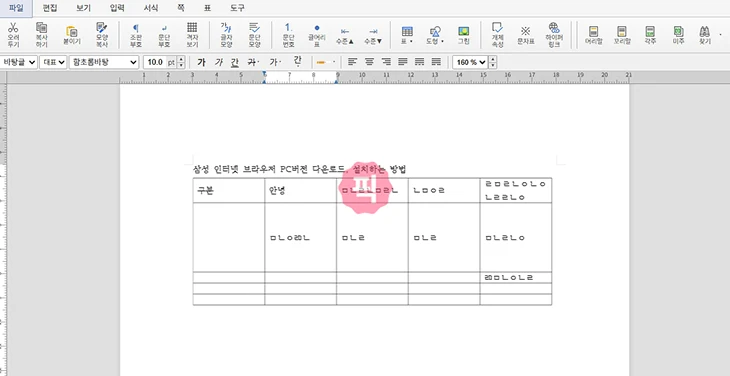Center align the paragraph
The image size is (730, 376).
click(369, 62)
